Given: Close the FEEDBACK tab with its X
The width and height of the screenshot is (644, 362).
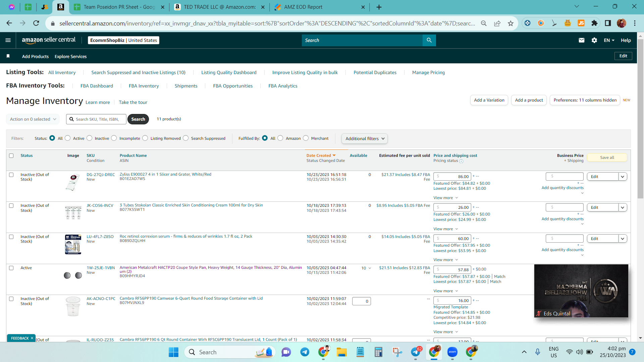Looking at the screenshot, I should coord(32,338).
